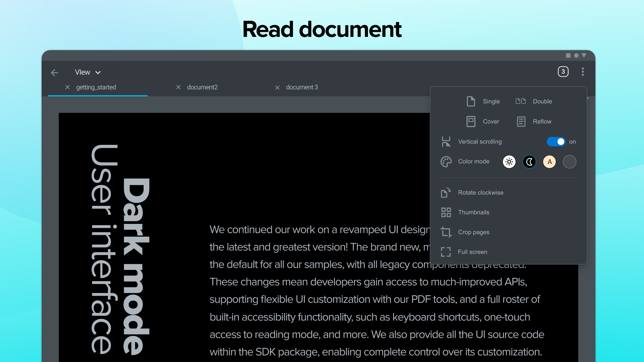Choose Cover page view mode
Viewport: 644px width, 362px height.
coord(483,121)
